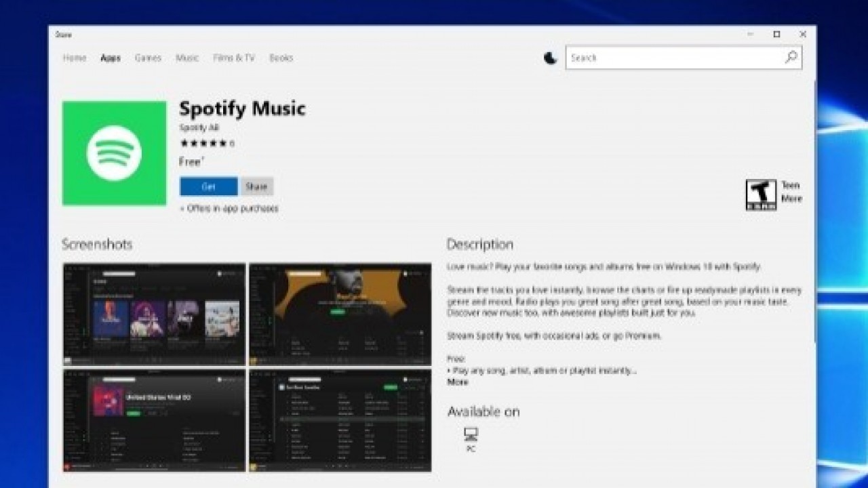This screenshot has height=488, width=868.
Task: Open the first screenshot with album covers
Action: (x=154, y=314)
